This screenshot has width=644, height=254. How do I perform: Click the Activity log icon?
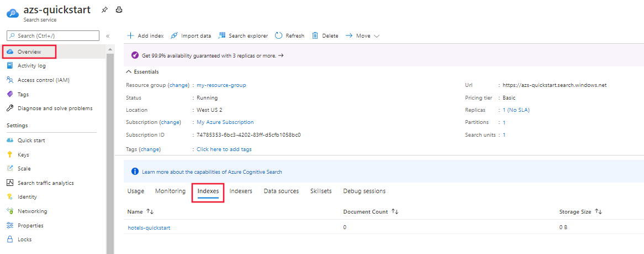click(x=10, y=65)
